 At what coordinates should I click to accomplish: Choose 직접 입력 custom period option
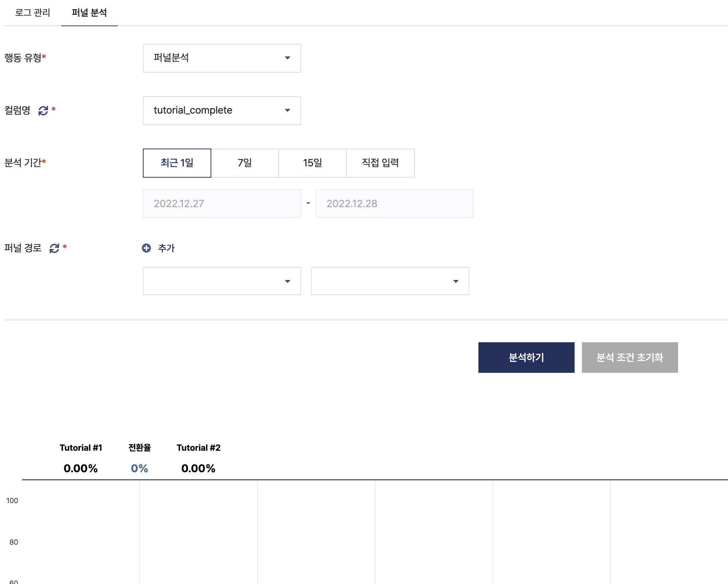[380, 163]
